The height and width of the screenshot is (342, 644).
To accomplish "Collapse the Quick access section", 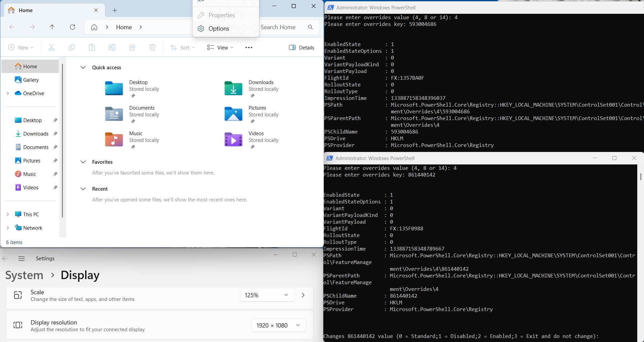I will coord(83,68).
